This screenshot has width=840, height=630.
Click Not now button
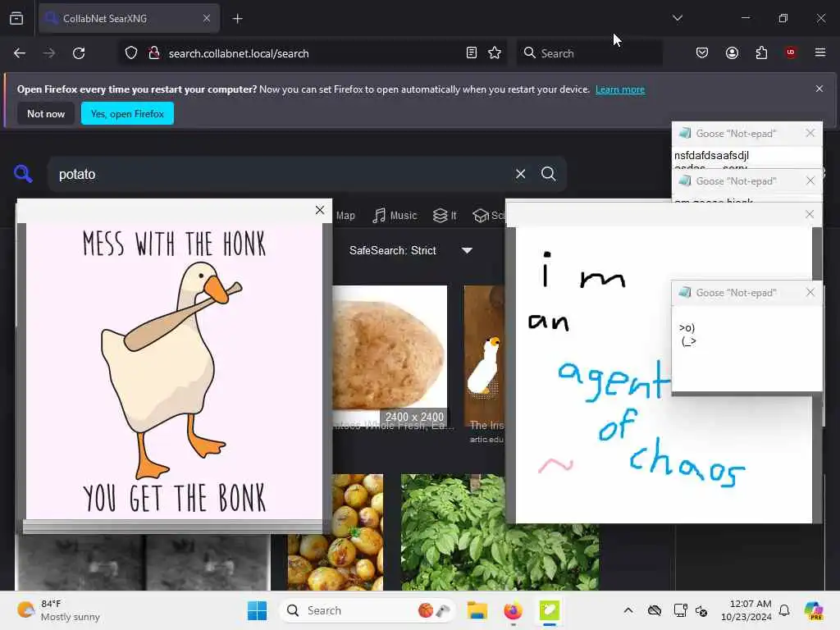coord(46,113)
